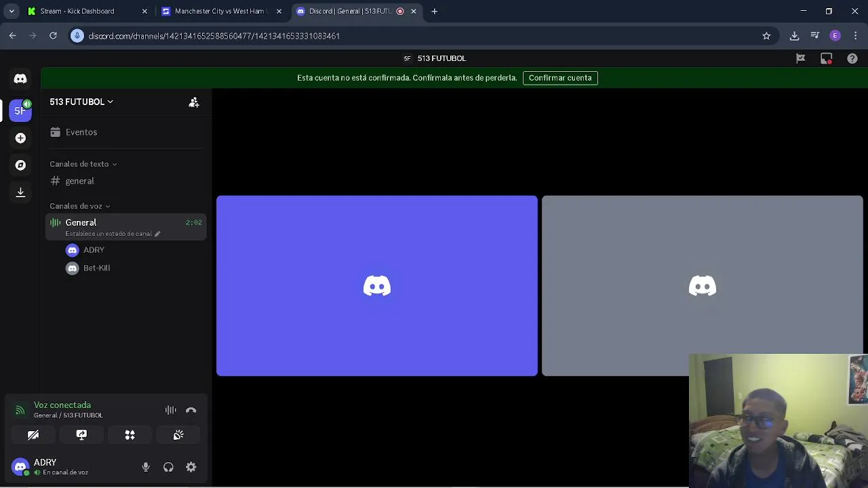Reload the page
Image resolution: width=868 pixels, height=488 pixels.
pos(53,36)
